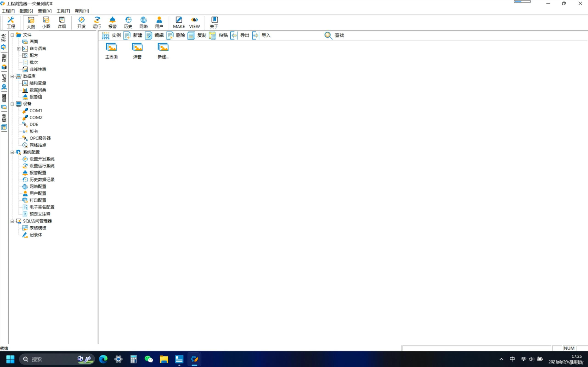This screenshot has height=367, width=588.
Task: Switch to 大图 large icon view
Action: [x=31, y=22]
